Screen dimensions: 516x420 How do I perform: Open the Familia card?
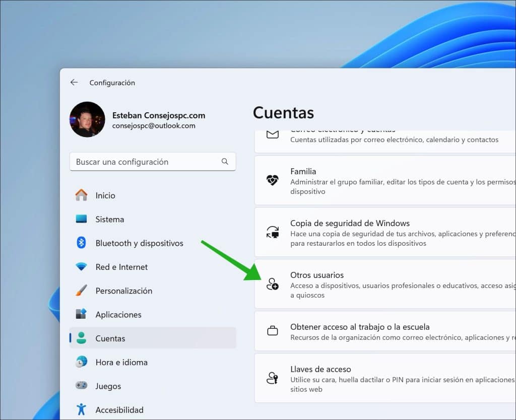[385, 181]
